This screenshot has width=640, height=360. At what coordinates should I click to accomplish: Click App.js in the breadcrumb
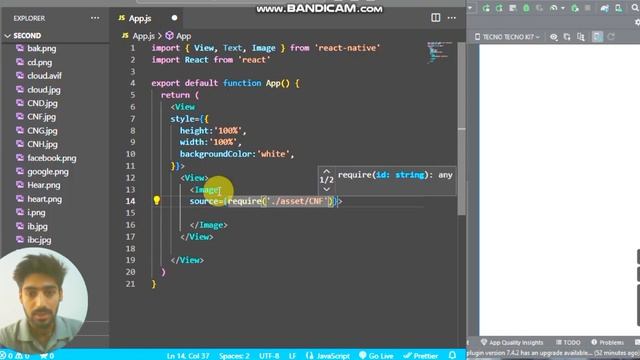pos(143,36)
